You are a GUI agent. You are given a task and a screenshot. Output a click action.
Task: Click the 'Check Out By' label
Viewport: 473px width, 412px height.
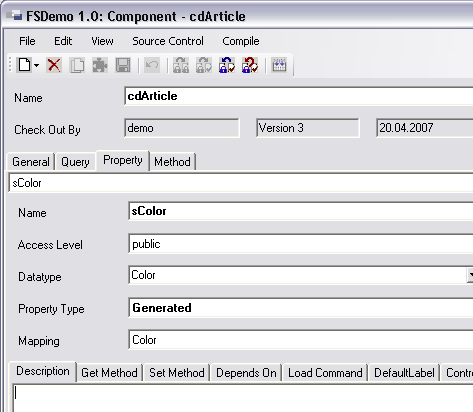[x=47, y=130]
